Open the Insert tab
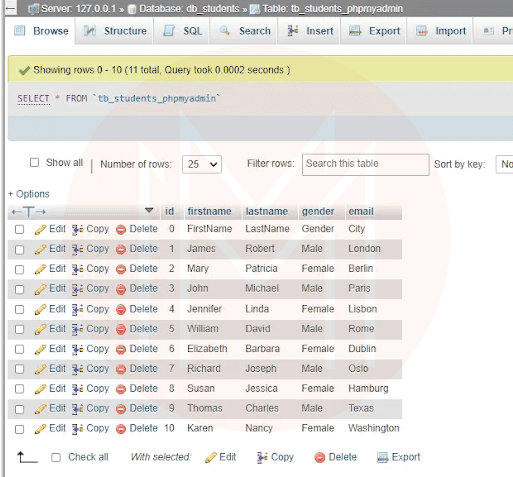The width and height of the screenshot is (513, 477). 309,31
